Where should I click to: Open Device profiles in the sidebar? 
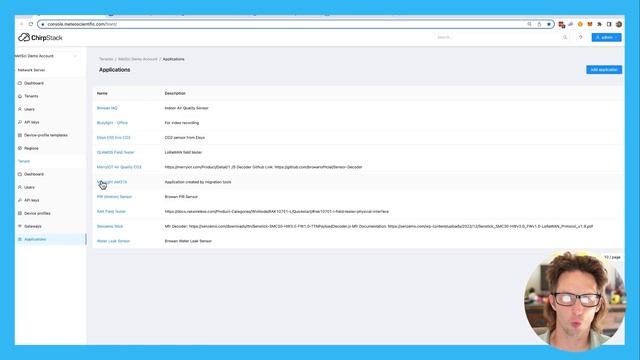37,213
